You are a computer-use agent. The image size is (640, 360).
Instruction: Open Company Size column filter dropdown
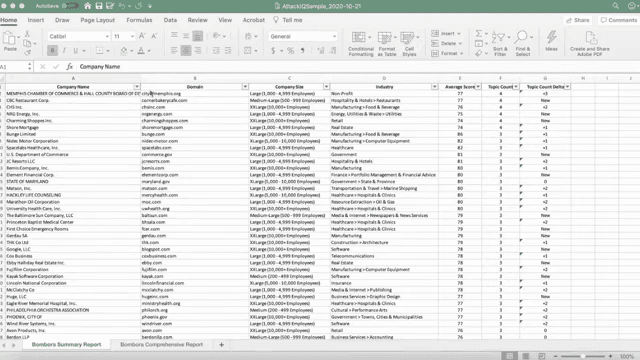point(326,87)
